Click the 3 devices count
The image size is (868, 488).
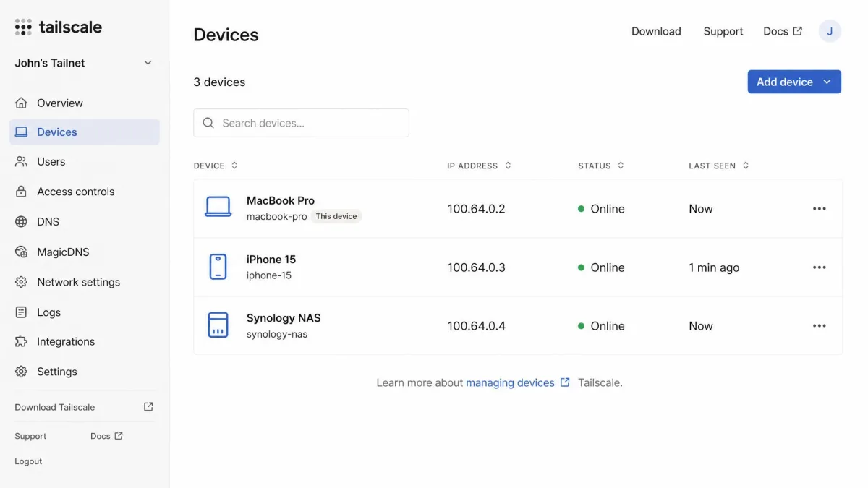219,82
